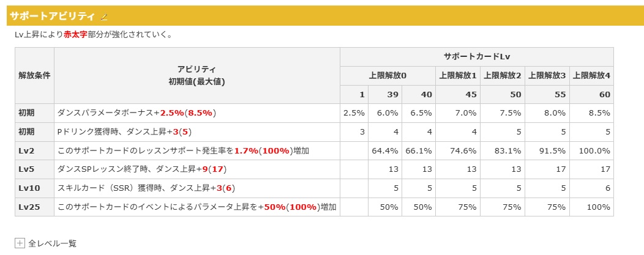Select the 上限解放4 column header
Viewport: 644px width, 255px height.
point(591,75)
